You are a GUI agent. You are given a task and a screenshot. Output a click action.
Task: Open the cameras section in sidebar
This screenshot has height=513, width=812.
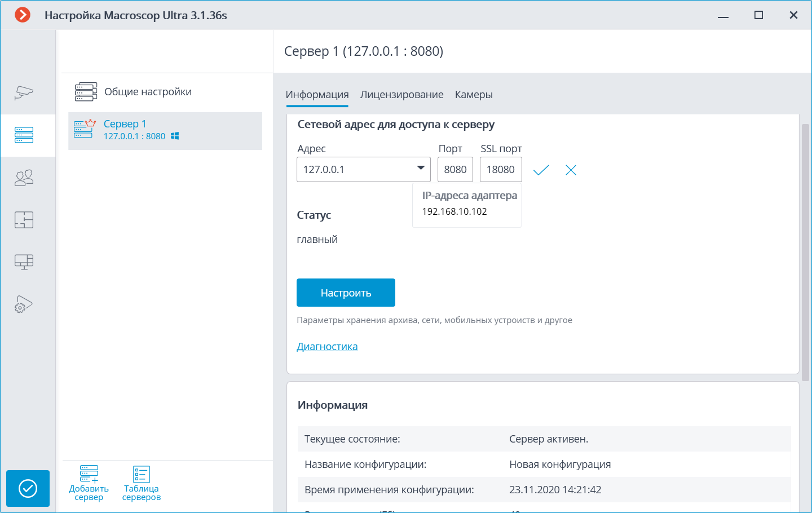coord(24,92)
